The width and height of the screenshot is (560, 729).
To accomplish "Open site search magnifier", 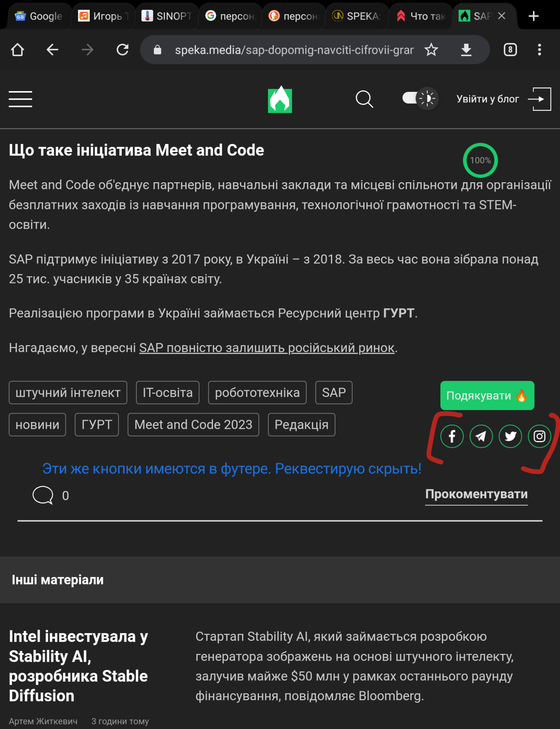I will pos(364,99).
